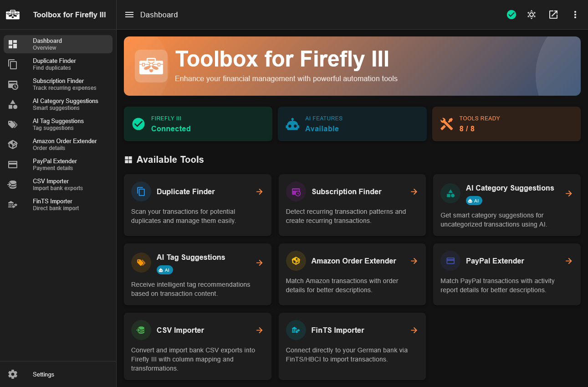This screenshot has width=588, height=387.
Task: Click 'Toolbox for Firefly III' sidebar title
Action: [x=70, y=15]
